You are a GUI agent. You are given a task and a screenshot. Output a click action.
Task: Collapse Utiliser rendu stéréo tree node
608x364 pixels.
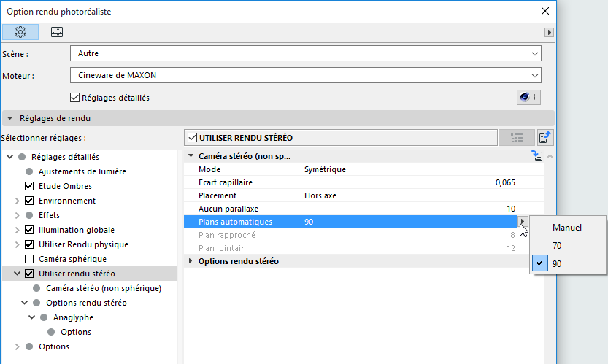pos(17,274)
